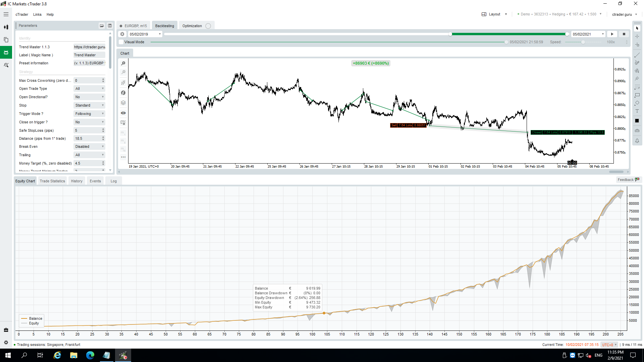
Task: Switch to the Trade Statistics tab
Action: pyautogui.click(x=52, y=181)
